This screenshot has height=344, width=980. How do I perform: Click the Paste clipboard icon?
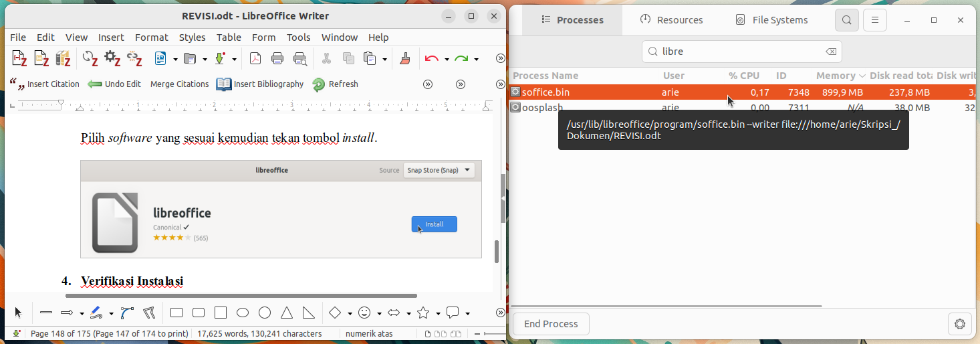(370, 59)
